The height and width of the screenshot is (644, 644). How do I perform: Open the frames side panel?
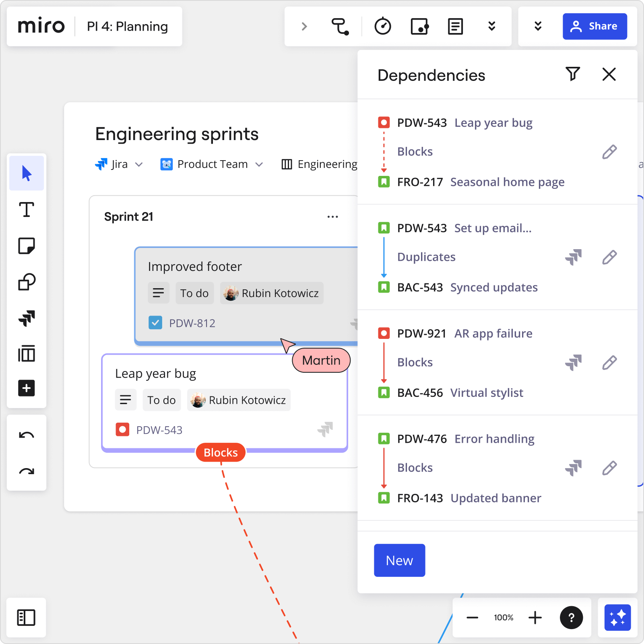(x=26, y=617)
